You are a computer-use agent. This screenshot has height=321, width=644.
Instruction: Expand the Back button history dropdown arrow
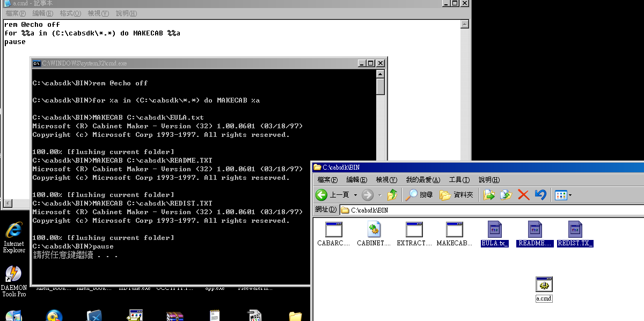click(355, 195)
